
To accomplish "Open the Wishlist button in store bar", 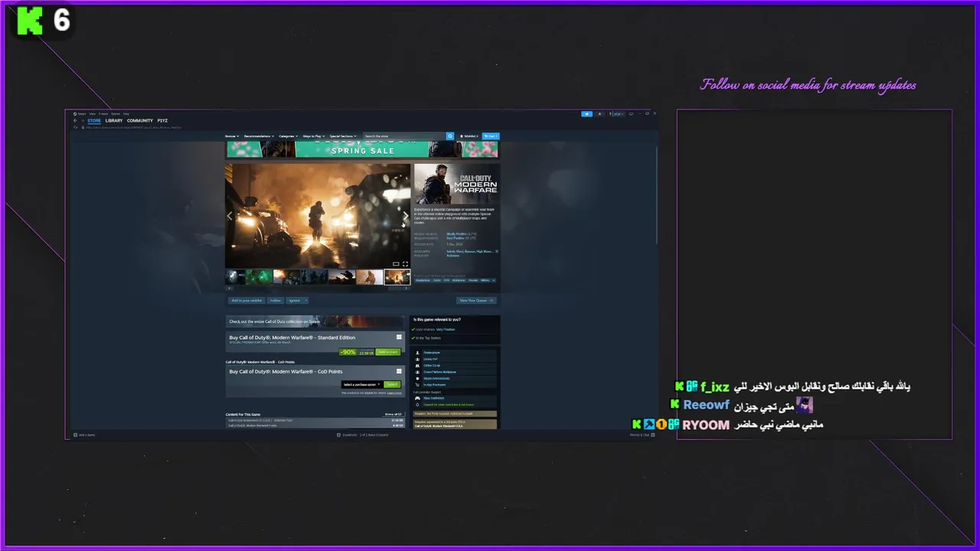I will pyautogui.click(x=469, y=136).
